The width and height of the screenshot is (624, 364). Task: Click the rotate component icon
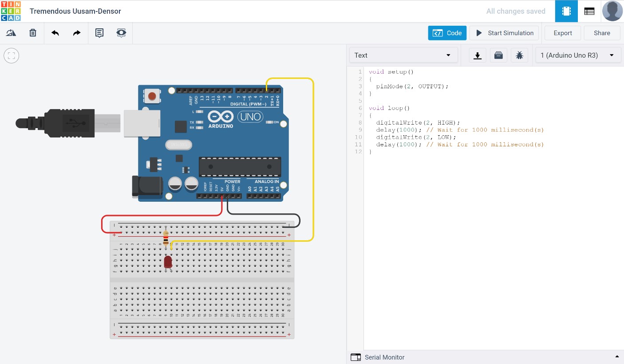tap(11, 33)
